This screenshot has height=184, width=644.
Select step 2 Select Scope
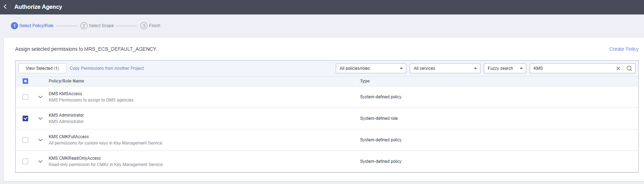click(97, 26)
